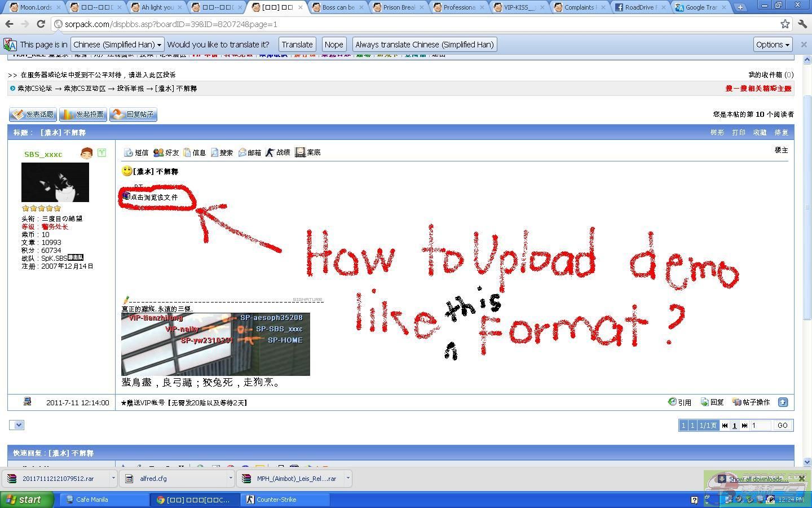Expand the language dropdown Chinese (Simplified Han)
The image size is (812, 508).
pos(117,45)
